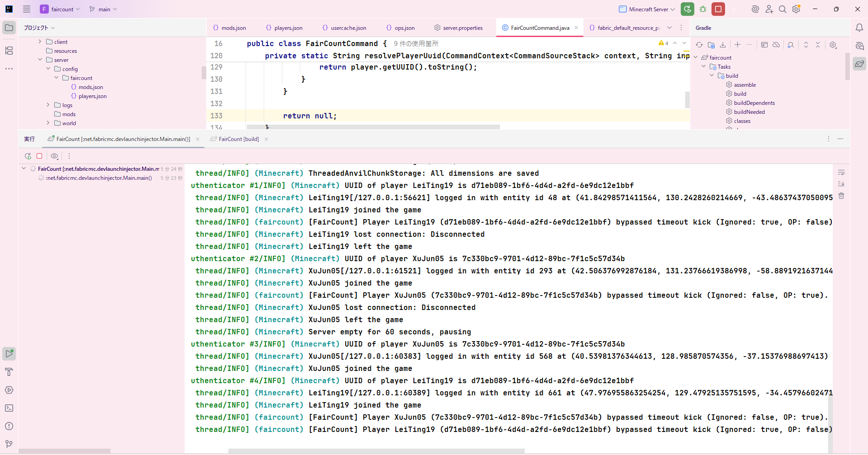Select the Gradle elephant tool window icon

859,64
